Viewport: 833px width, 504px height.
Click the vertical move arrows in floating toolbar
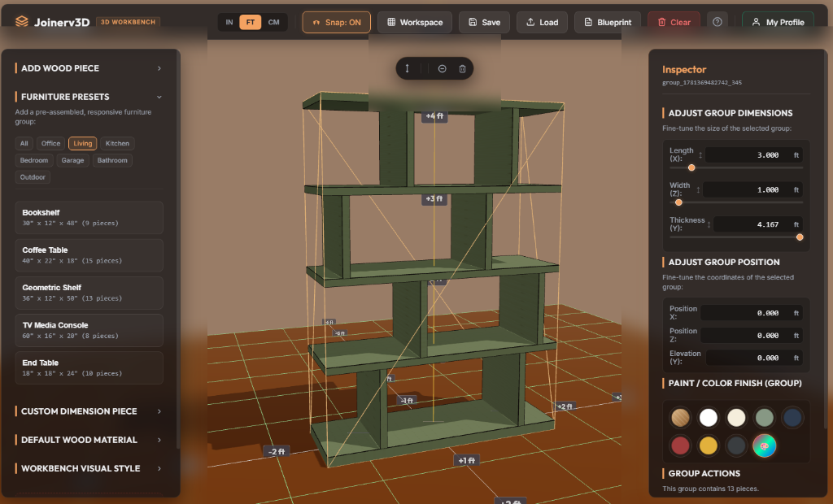click(x=407, y=68)
